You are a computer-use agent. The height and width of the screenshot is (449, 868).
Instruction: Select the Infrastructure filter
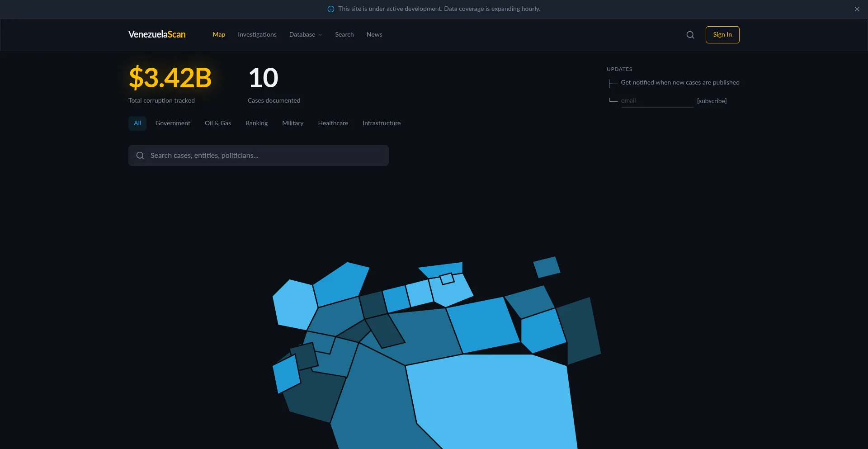click(381, 123)
